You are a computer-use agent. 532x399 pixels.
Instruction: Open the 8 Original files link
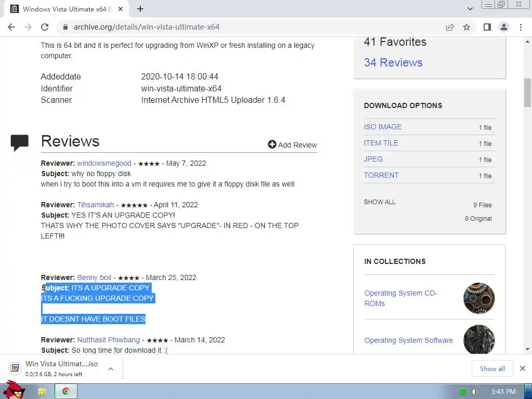pyautogui.click(x=478, y=219)
